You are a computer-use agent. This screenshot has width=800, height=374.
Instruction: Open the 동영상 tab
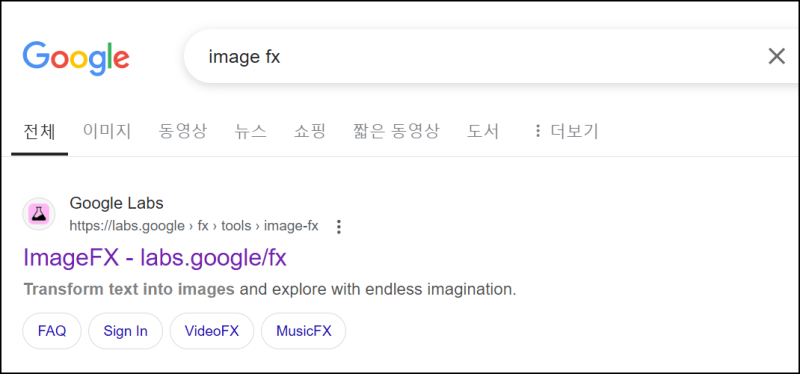coord(183,132)
